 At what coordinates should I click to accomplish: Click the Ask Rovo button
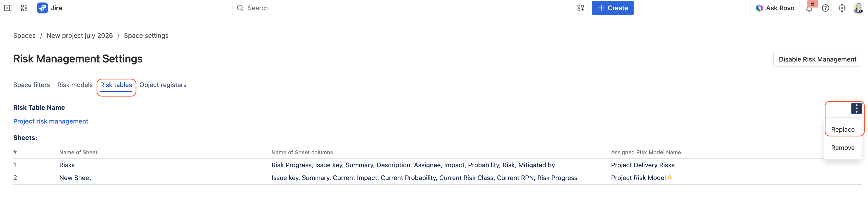point(775,8)
